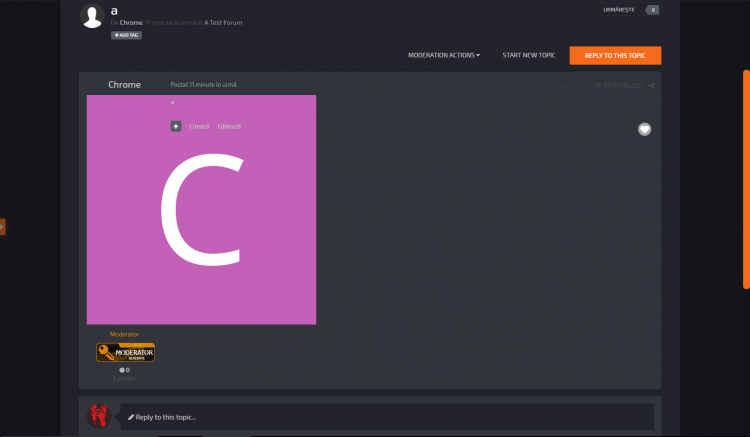
Task: Click the topic author's avatar silhouette
Action: pos(92,16)
